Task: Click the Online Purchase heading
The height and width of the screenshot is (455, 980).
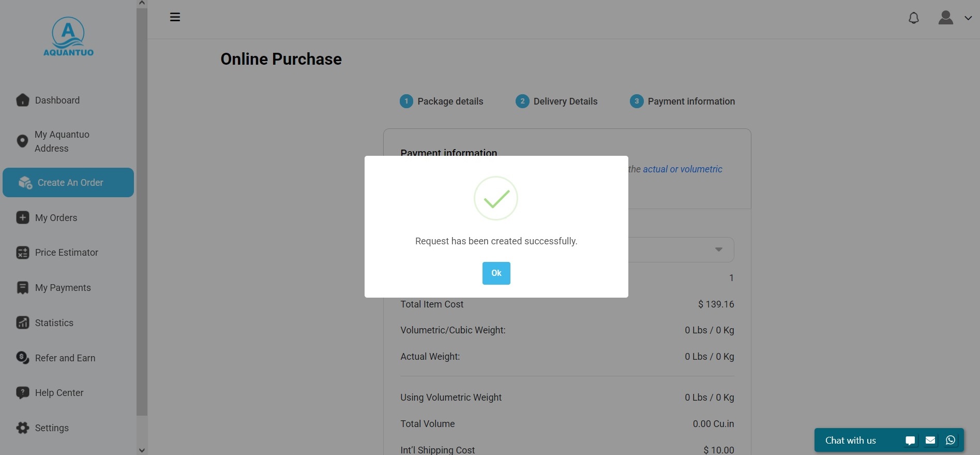Action: pyautogui.click(x=281, y=59)
